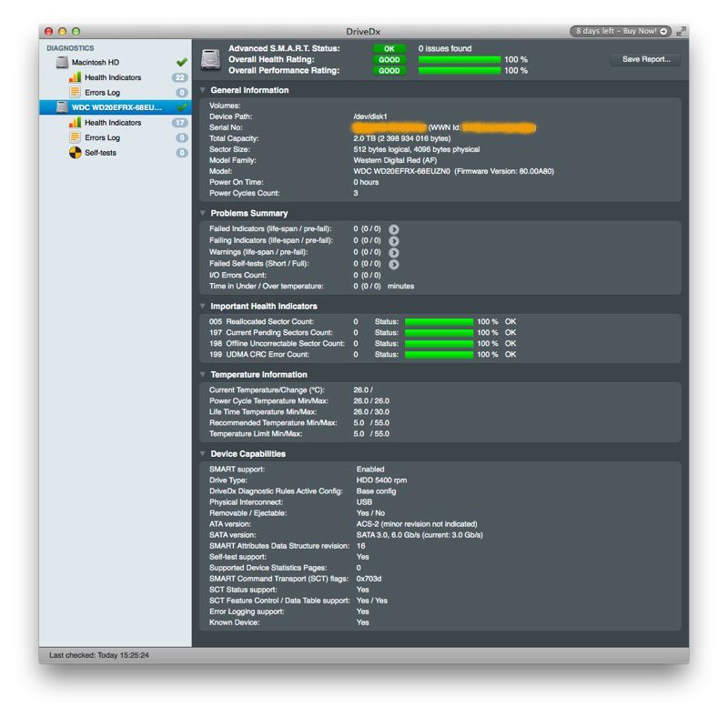Image resolution: width=728 pixels, height=718 pixels.
Task: Click the Physical Interconnect value USB
Action: 364,502
